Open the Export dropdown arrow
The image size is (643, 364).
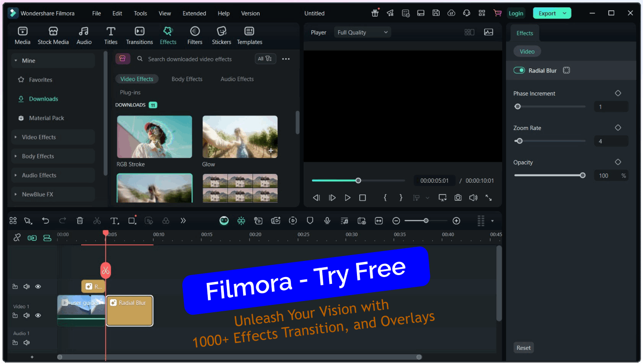coord(565,13)
